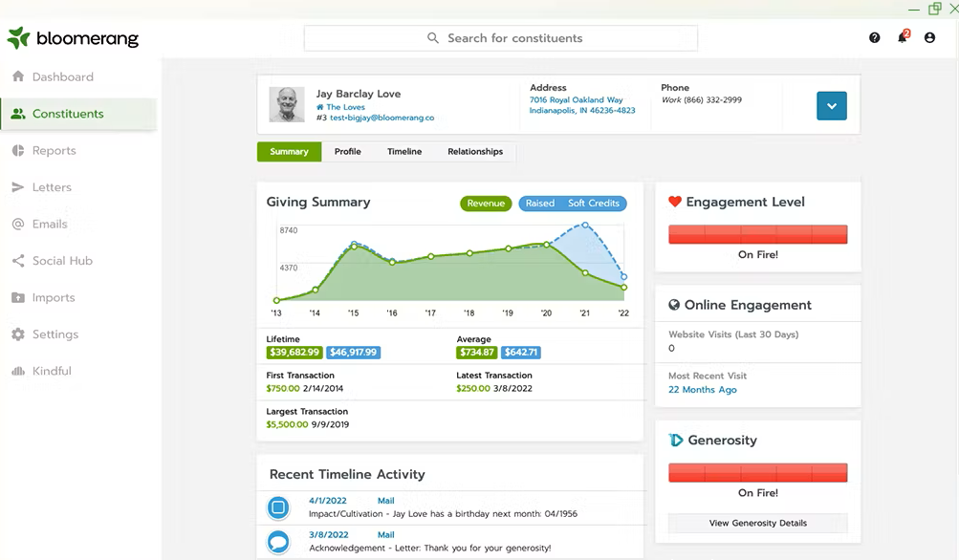
Task: Open Kindful from the sidebar
Action: 52,371
